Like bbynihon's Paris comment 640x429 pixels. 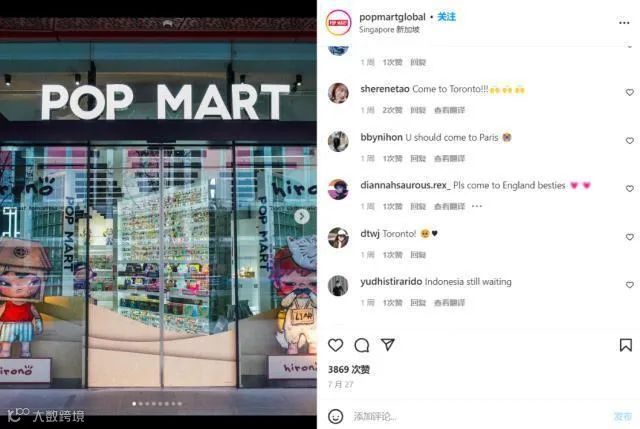click(629, 141)
